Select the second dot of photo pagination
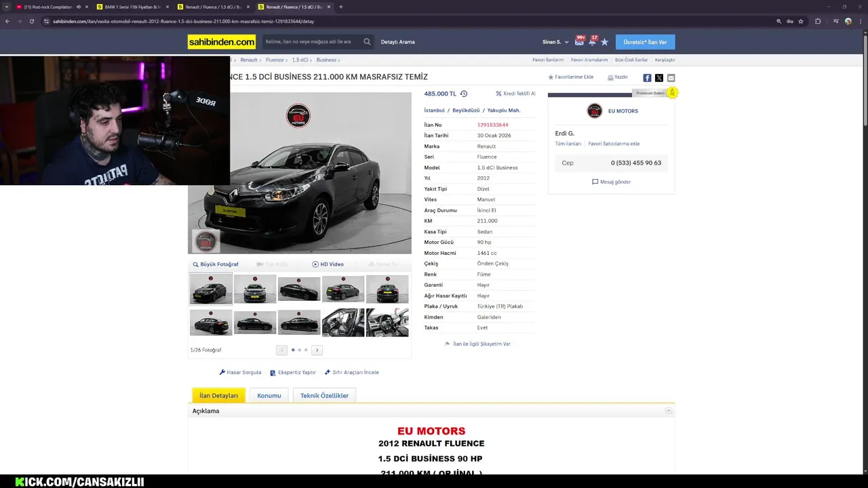868x488 pixels. [x=299, y=350]
